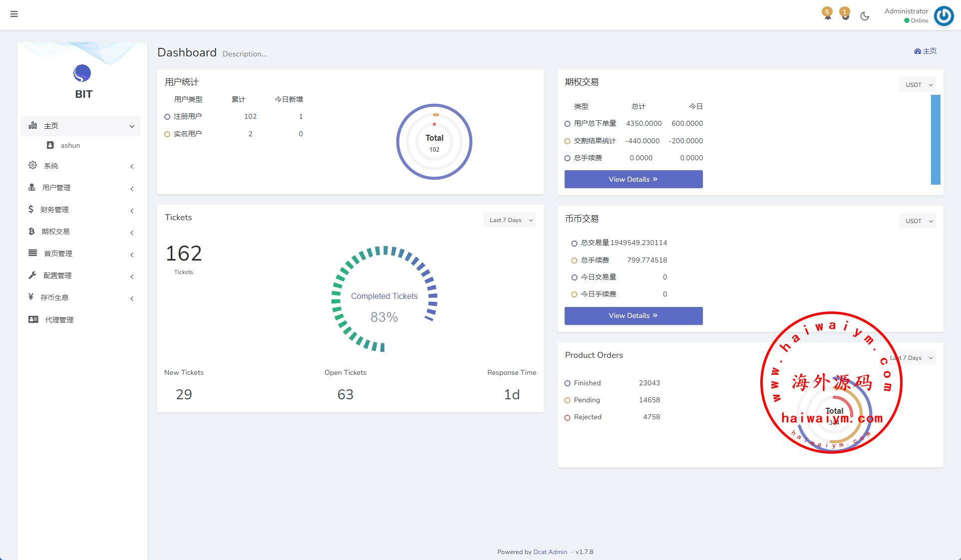Click the second notification badge icon
This screenshot has height=560, width=961.
[x=845, y=15]
